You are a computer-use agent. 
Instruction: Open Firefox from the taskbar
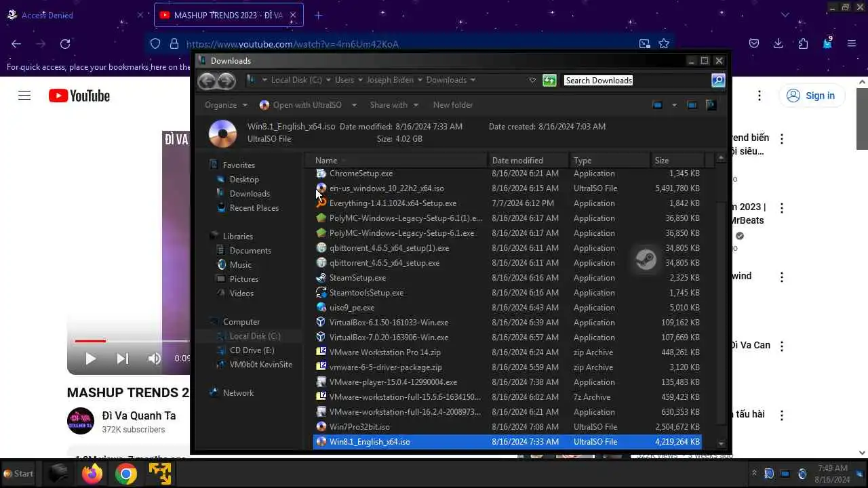pyautogui.click(x=92, y=474)
